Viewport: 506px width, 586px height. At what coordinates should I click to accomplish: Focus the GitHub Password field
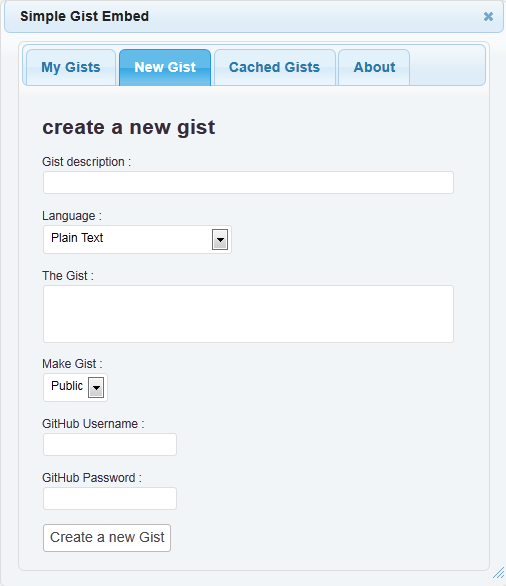(110, 498)
